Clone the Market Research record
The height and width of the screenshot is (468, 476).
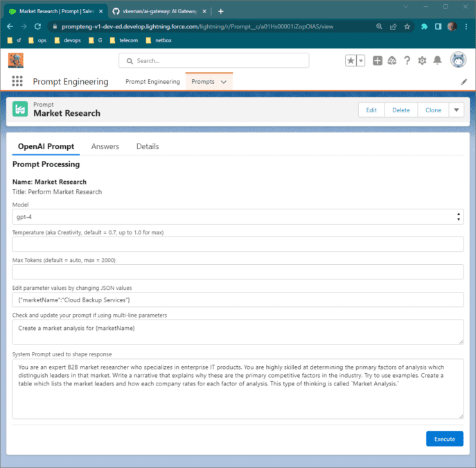point(433,110)
